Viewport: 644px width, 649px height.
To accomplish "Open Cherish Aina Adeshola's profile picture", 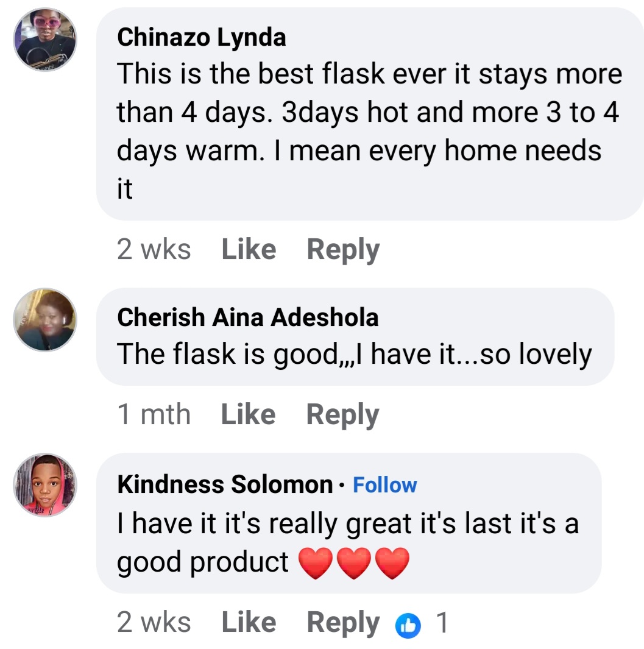I will coord(45,320).
